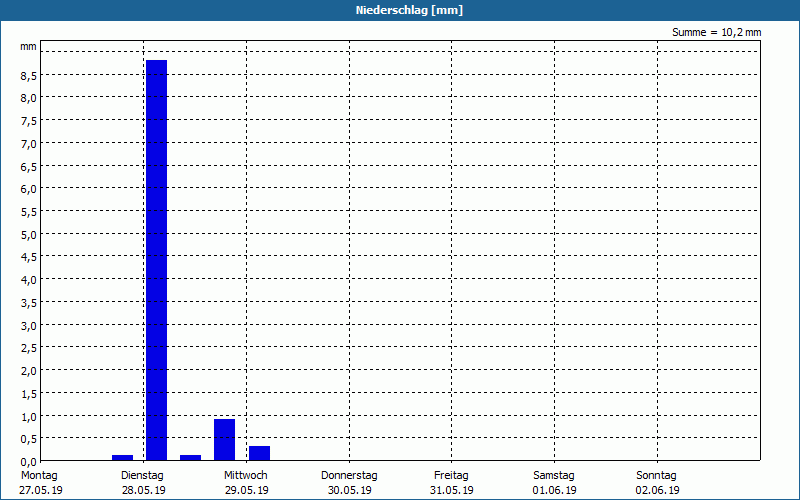Click the y-axis value '7,0'
Screen dimensions: 800x500
pyautogui.click(x=29, y=143)
